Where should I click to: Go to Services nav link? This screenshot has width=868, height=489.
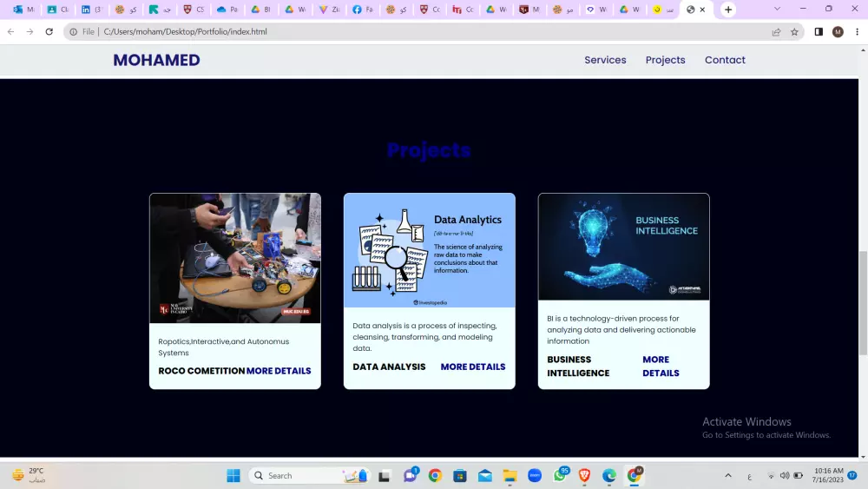605,60
